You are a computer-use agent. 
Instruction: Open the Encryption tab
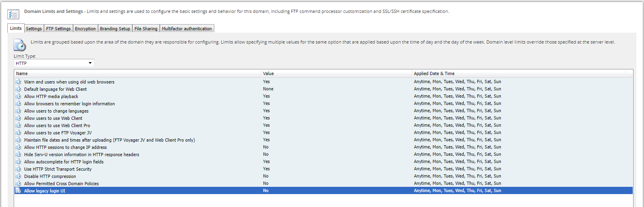85,29
